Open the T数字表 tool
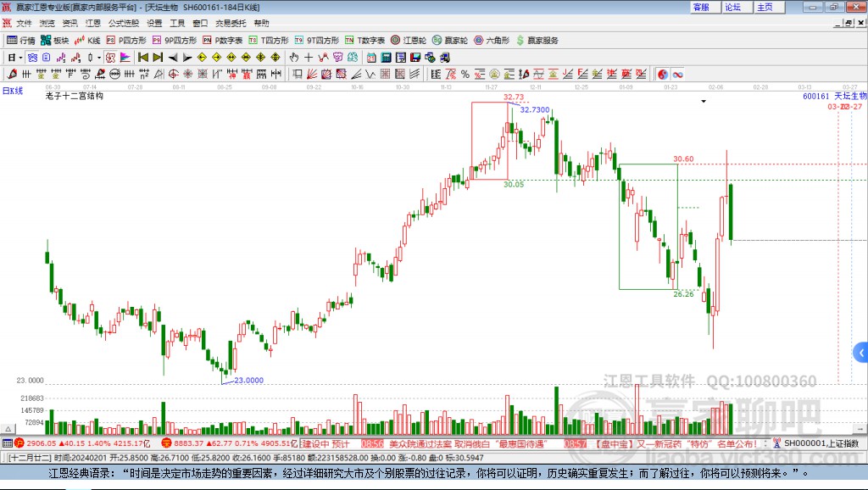The height and width of the screenshot is (490, 868). tap(364, 41)
